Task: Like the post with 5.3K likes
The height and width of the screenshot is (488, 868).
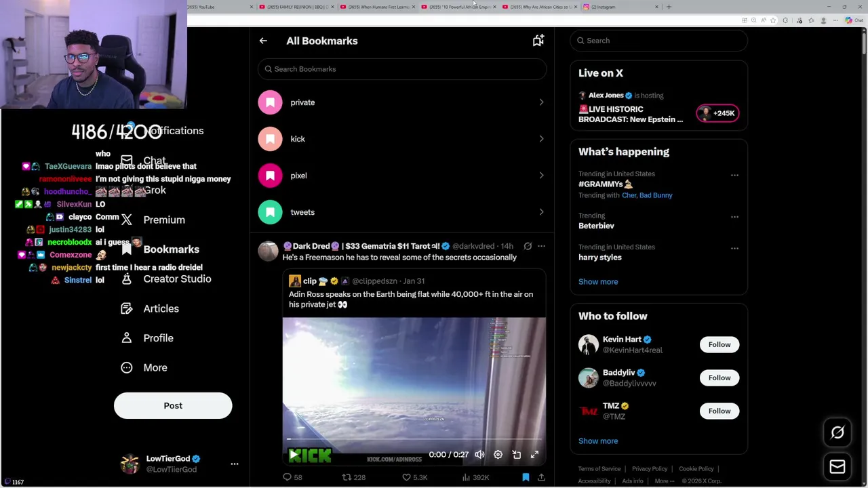Action: coord(414,477)
